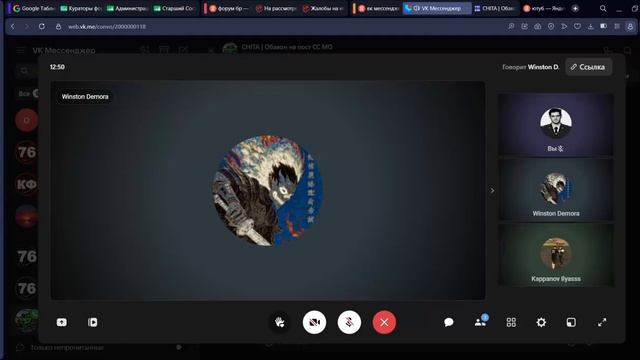640x360 pixels.
Task: Open the camera snapshot toolbar icon
Action: [x=538, y=27]
